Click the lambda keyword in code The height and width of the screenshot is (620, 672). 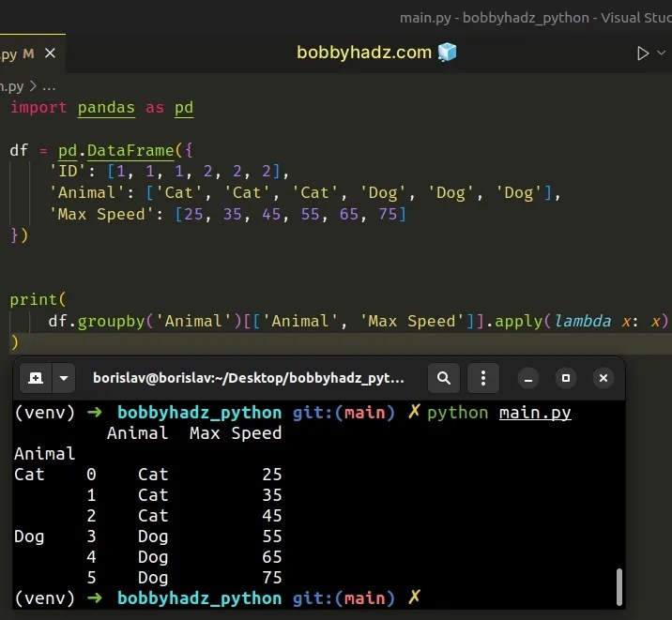[583, 321]
